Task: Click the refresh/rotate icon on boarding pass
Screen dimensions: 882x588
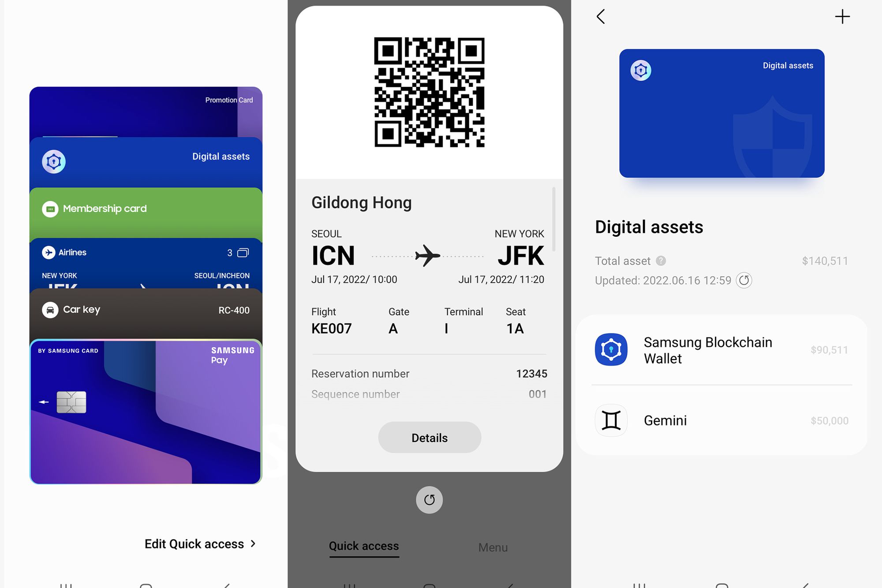Action: click(x=430, y=499)
